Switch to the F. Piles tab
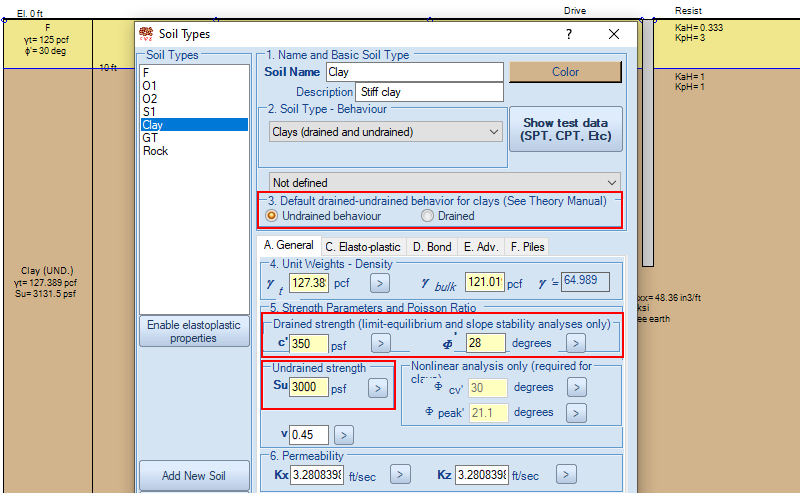This screenshot has height=493, width=800. [x=528, y=247]
